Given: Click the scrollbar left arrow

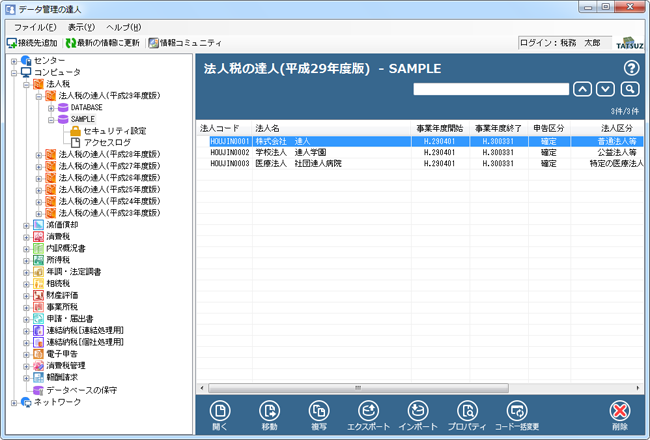Looking at the screenshot, I should 202,388.
